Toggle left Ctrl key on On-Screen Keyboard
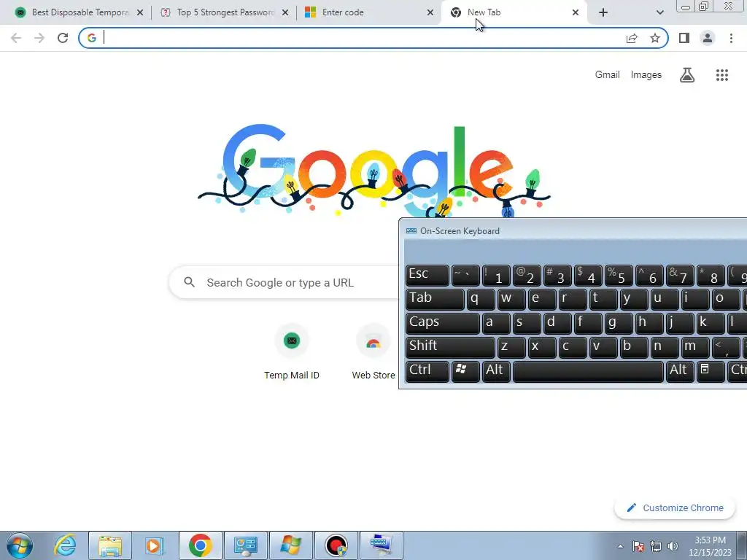The image size is (747, 560). [427, 371]
